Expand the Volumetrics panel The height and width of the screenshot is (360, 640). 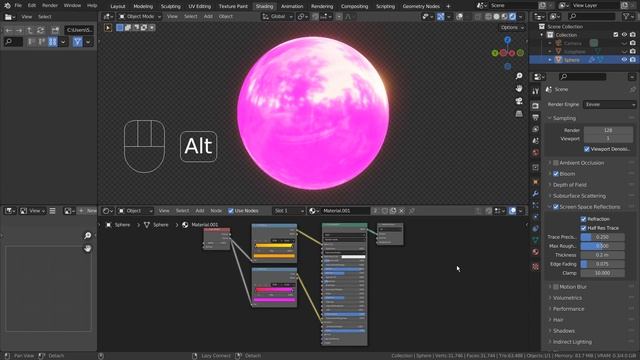point(567,298)
